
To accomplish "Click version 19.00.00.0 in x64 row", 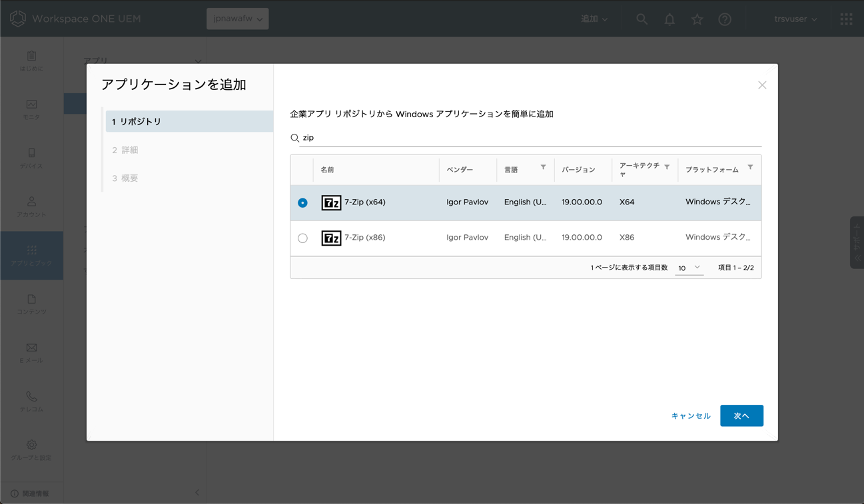I will tap(582, 202).
